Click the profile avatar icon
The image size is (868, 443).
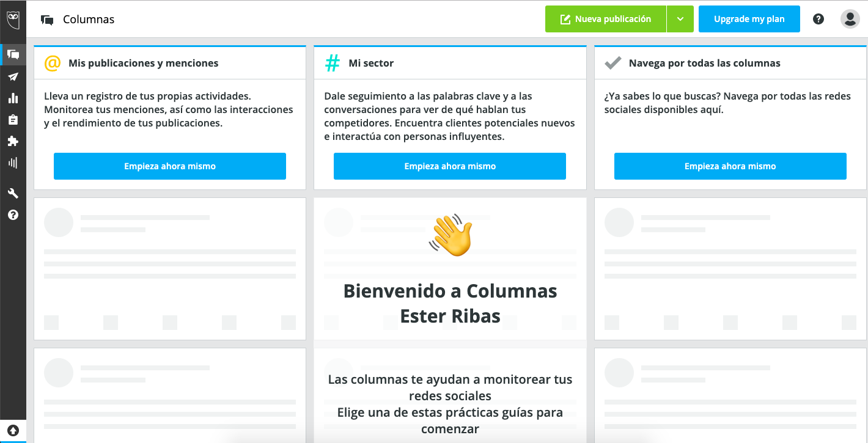tap(850, 19)
